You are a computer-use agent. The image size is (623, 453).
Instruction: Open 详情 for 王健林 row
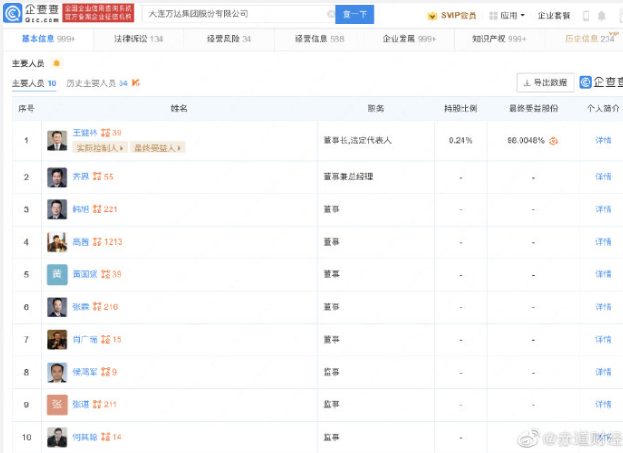pos(603,140)
